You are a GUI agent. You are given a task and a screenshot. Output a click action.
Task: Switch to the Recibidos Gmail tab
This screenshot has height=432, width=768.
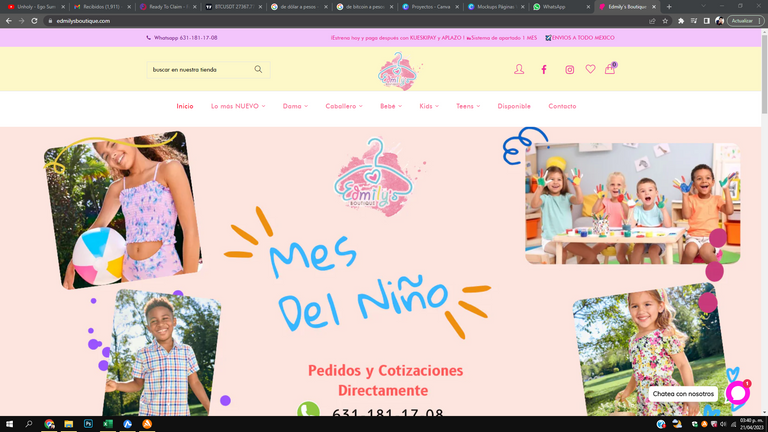click(x=102, y=7)
